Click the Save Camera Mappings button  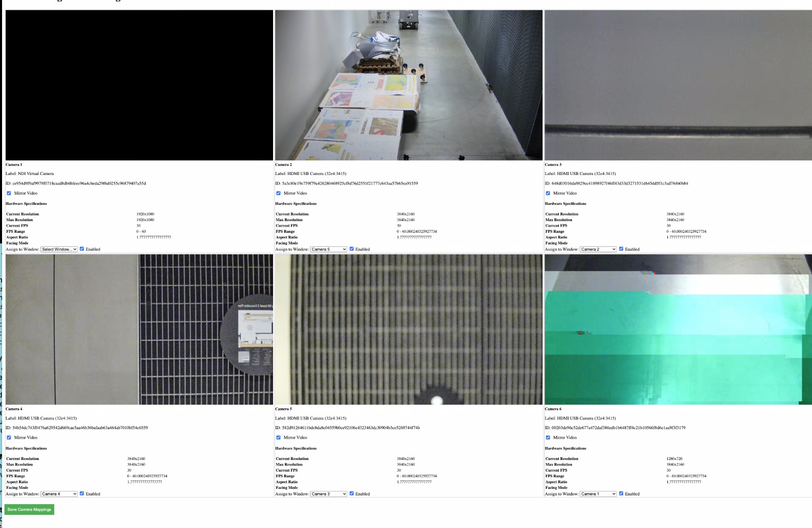29,509
